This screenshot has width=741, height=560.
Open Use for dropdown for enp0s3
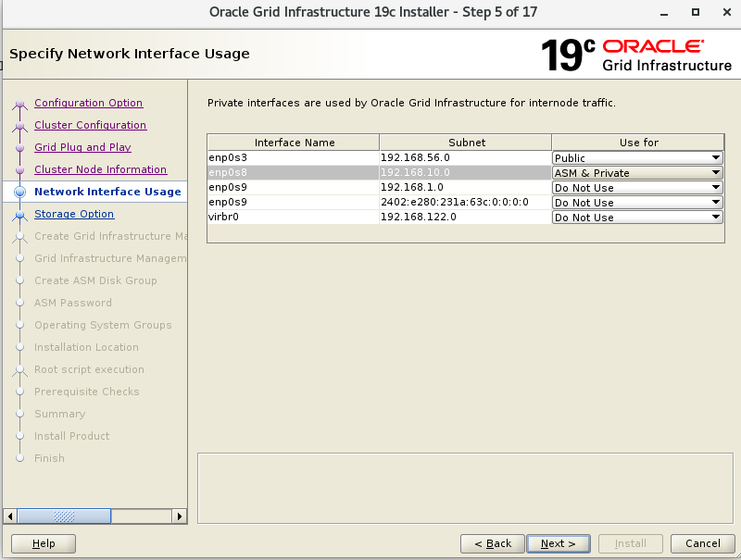tap(637, 157)
